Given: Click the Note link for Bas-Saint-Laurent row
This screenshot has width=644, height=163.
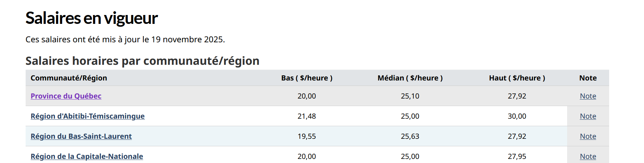Looking at the screenshot, I should 588,136.
